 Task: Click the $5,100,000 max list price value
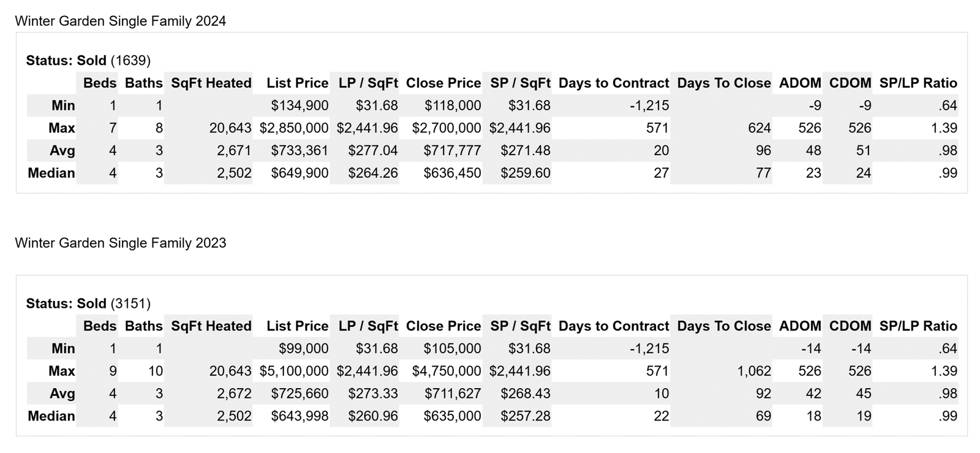(294, 371)
